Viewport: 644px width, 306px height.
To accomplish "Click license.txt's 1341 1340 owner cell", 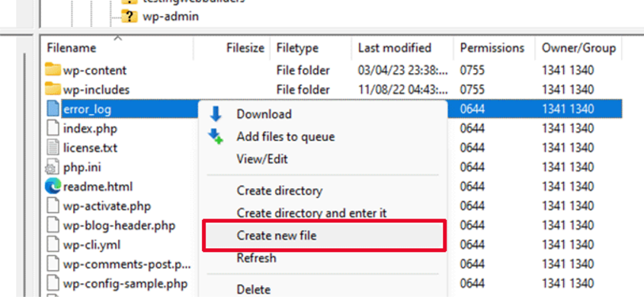I will click(x=568, y=148).
